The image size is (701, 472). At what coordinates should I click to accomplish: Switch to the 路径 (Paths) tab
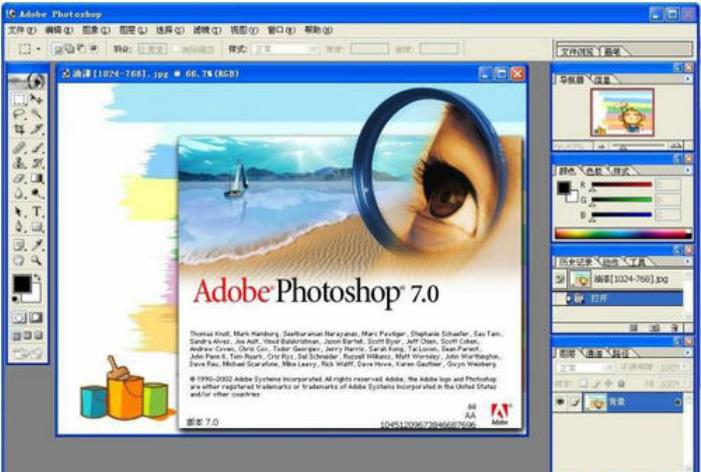(x=620, y=354)
